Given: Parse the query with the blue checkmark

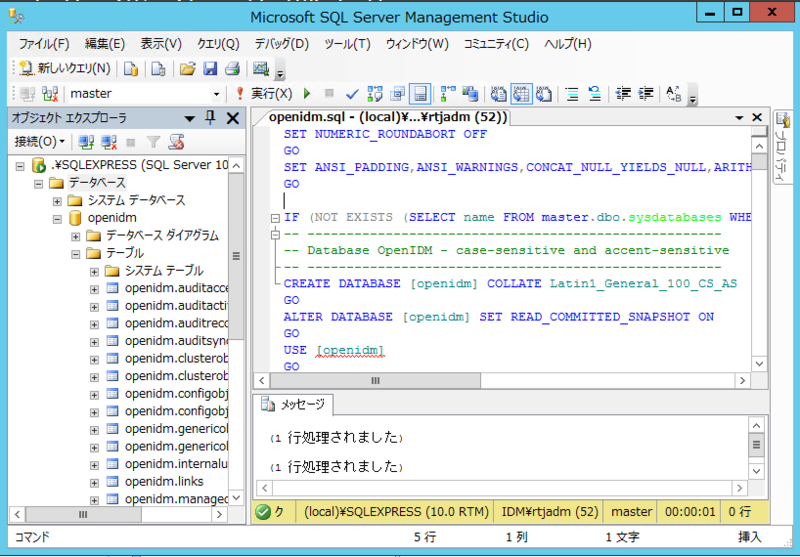Looking at the screenshot, I should pos(352,94).
